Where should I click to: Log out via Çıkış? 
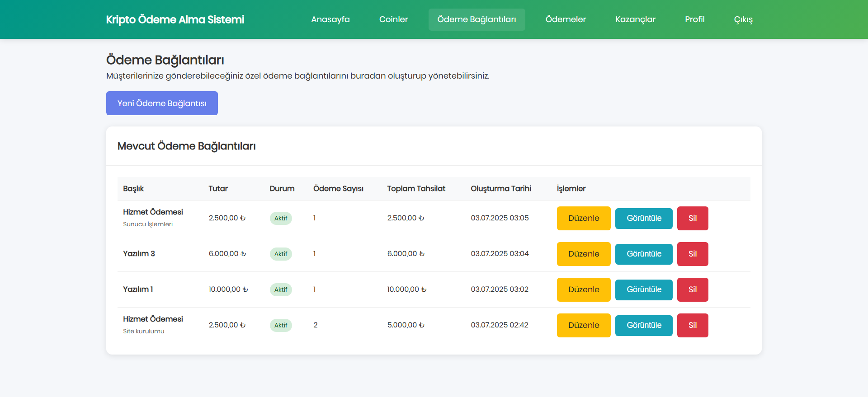click(743, 19)
